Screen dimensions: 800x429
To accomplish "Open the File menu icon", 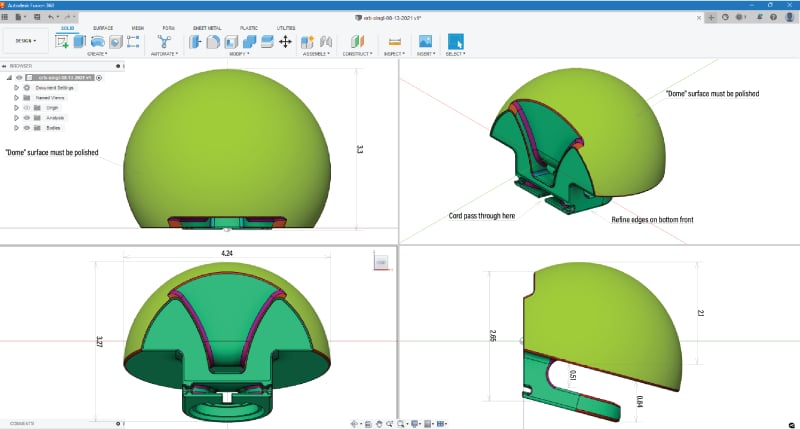I will (x=19, y=17).
